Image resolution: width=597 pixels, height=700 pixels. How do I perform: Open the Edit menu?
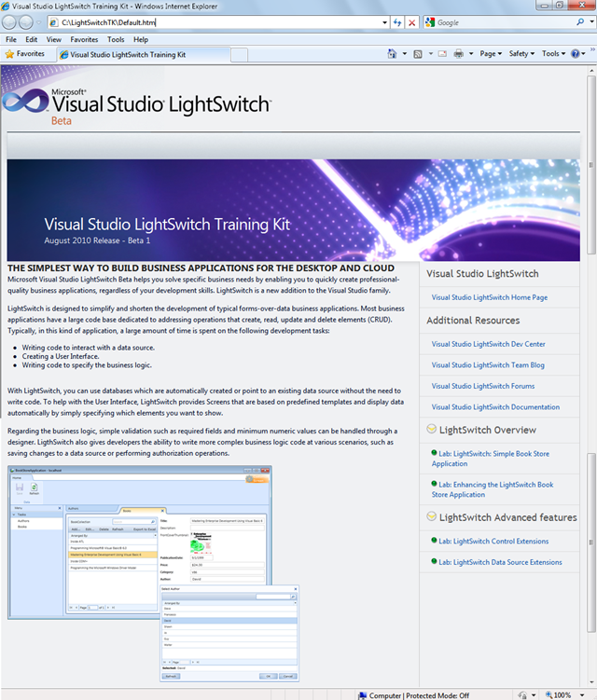click(32, 39)
